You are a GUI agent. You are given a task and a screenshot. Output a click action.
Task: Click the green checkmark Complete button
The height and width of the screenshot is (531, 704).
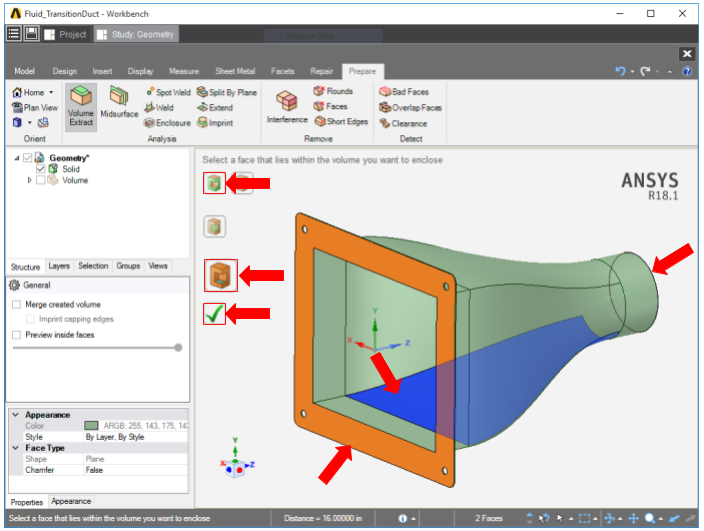[214, 313]
